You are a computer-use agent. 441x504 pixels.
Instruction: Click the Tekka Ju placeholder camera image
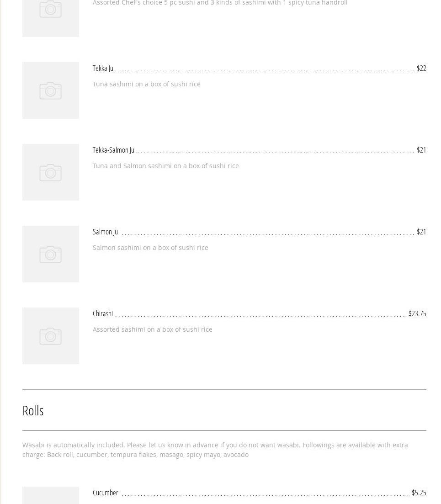point(50,90)
